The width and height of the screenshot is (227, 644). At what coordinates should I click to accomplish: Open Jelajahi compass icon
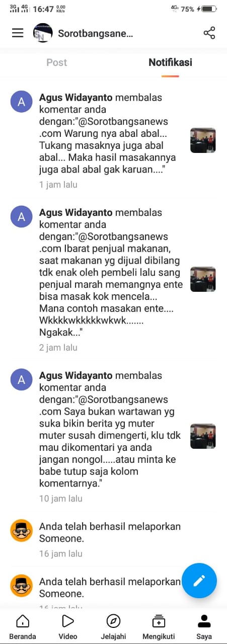[113, 627]
